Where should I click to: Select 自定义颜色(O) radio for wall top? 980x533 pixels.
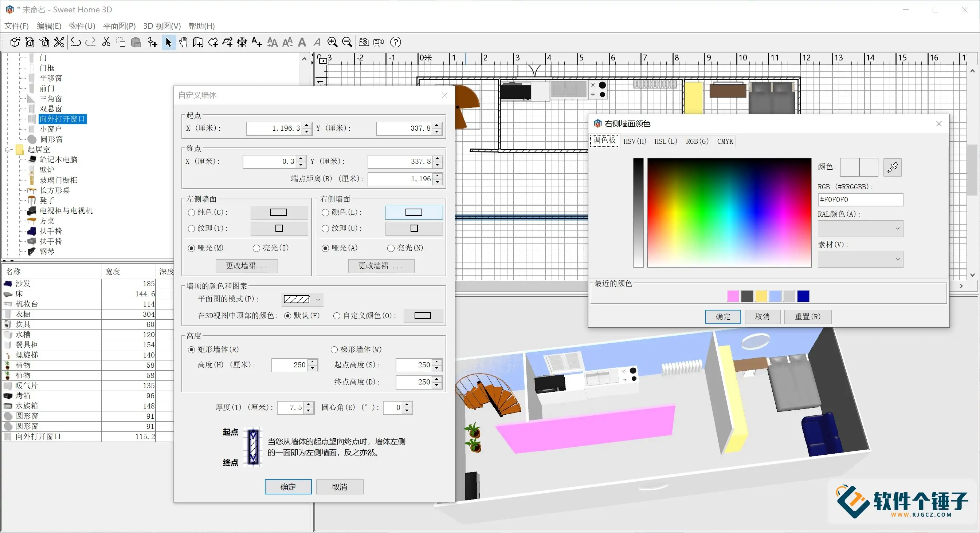click(337, 316)
